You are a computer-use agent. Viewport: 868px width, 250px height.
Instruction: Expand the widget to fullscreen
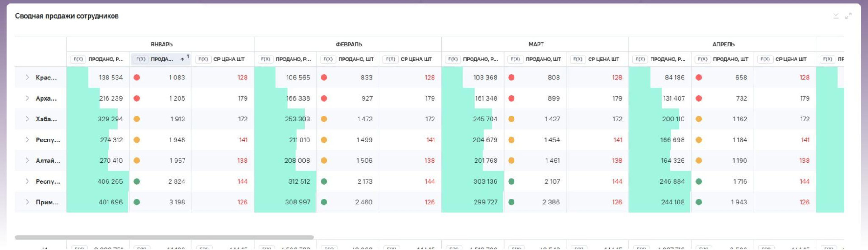(x=848, y=16)
